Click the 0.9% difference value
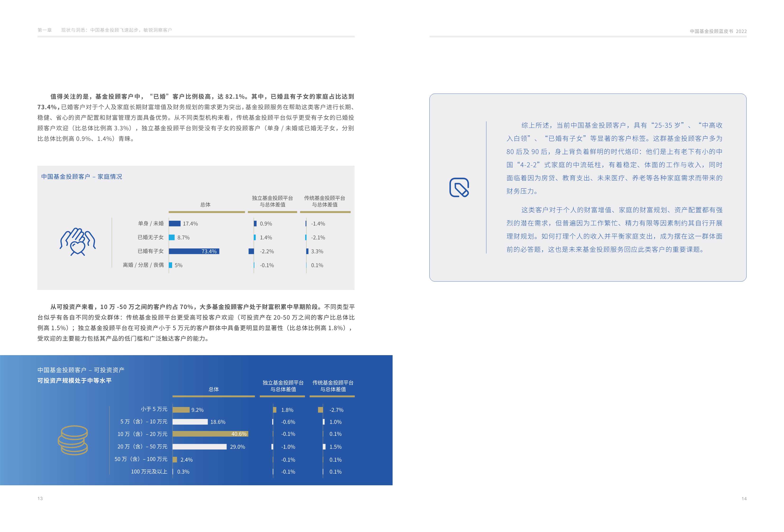Screen dimensions: 784x532 tap(266, 224)
